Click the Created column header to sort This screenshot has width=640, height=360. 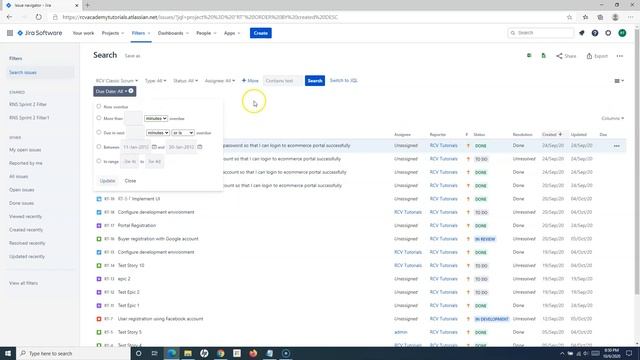552,134
